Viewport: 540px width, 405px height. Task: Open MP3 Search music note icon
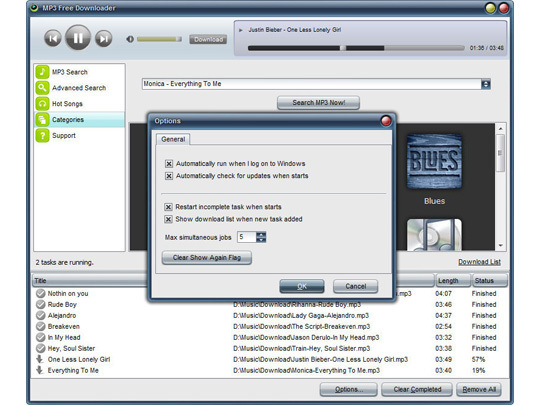(x=42, y=72)
